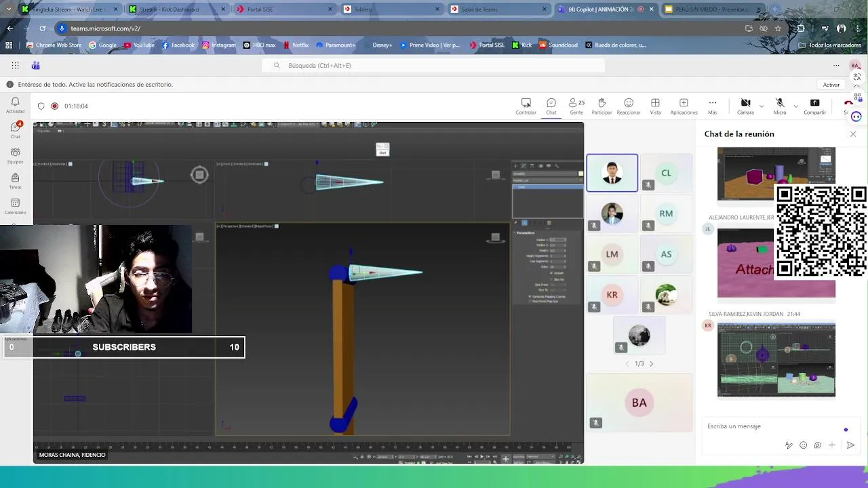Open a new browser tab
Viewport: 868px width, 488px height.
tap(775, 9)
